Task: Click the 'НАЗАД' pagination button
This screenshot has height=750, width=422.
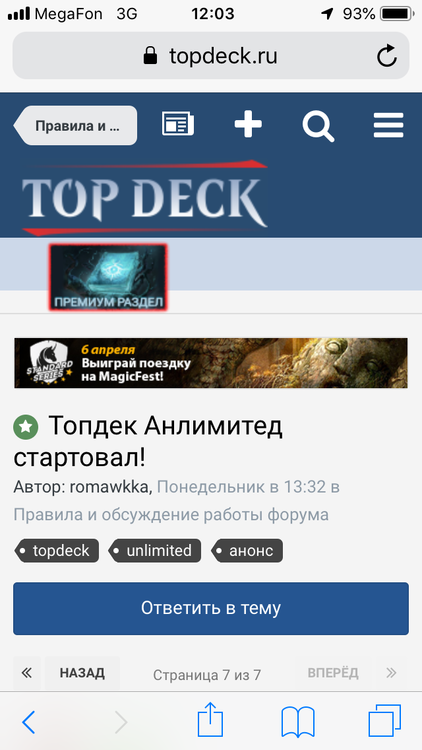Action: [x=82, y=673]
